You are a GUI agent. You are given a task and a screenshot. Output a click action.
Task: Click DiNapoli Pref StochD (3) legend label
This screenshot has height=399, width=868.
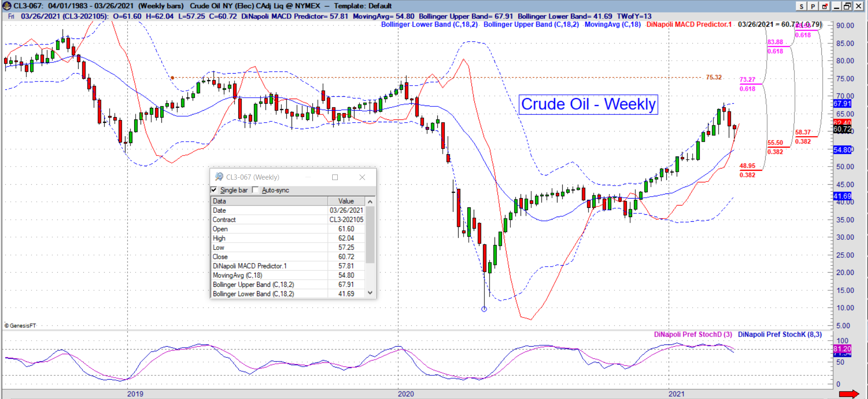(693, 334)
